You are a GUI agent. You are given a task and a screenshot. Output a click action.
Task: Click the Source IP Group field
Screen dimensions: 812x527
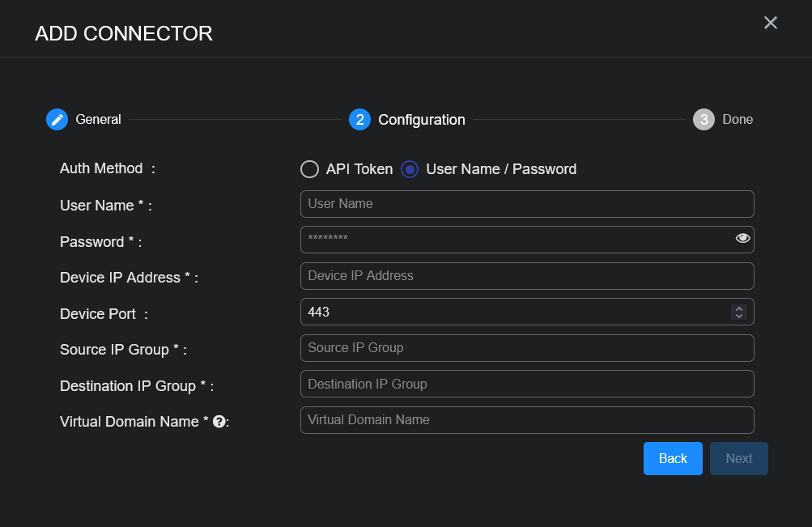[x=526, y=348]
